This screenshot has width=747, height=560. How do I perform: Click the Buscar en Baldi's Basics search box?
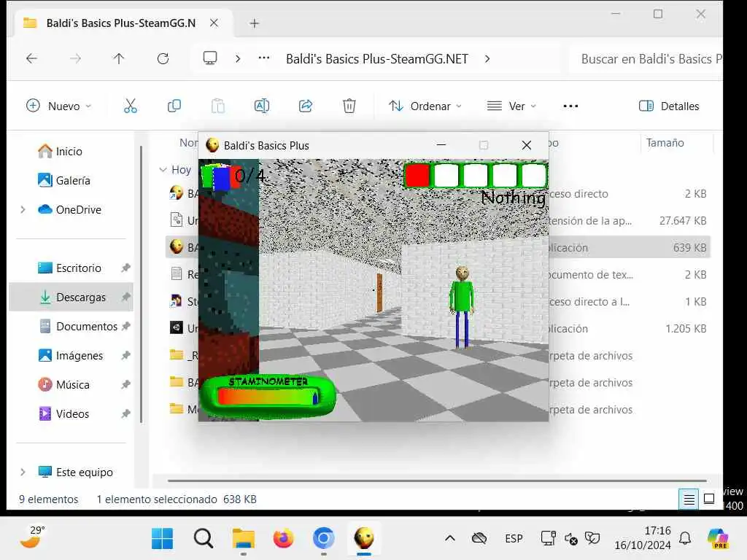(646, 58)
